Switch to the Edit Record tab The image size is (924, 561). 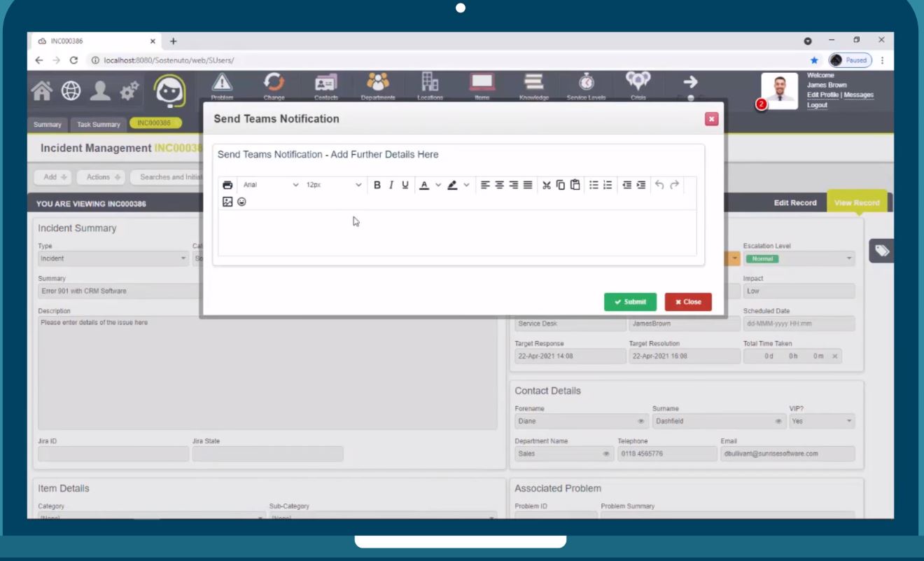click(x=794, y=202)
